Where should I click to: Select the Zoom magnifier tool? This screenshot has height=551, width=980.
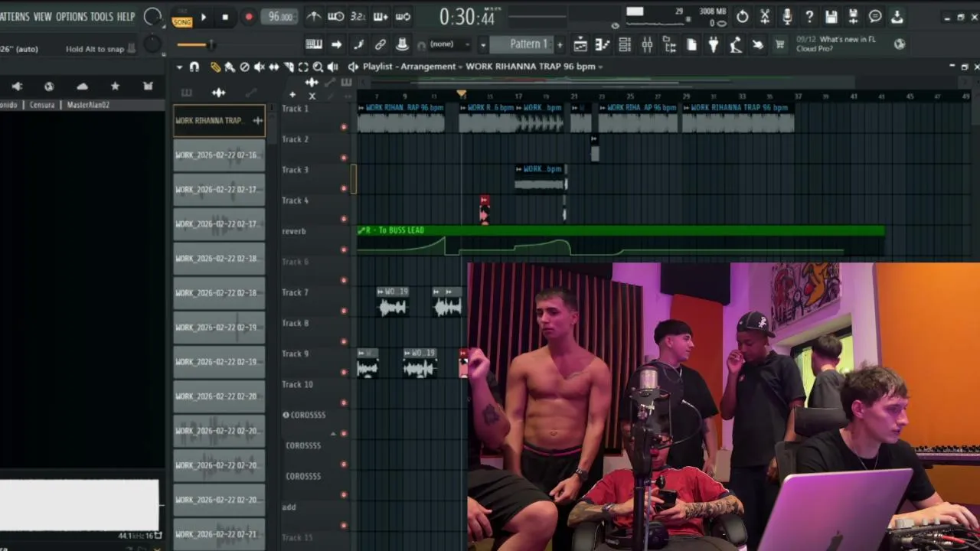point(318,67)
